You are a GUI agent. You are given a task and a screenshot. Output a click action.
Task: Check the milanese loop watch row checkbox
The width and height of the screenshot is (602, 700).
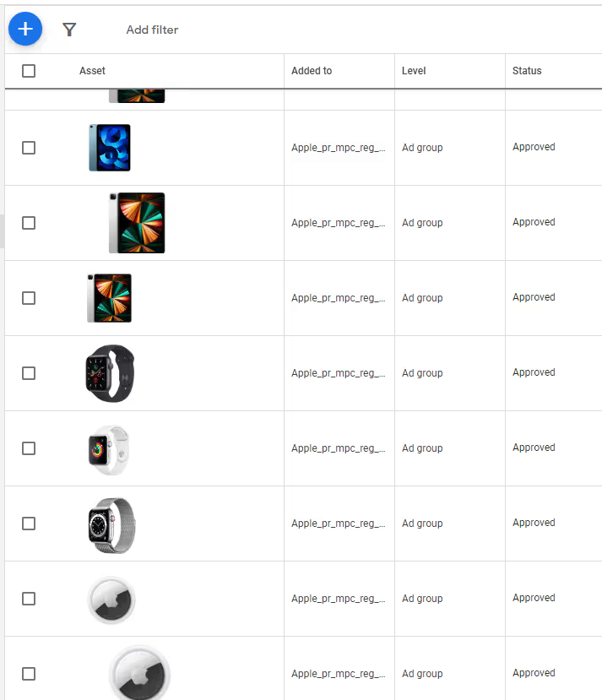pos(29,524)
